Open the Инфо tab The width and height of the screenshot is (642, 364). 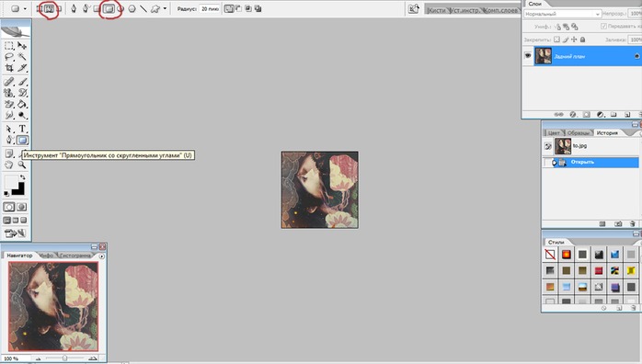47,256
